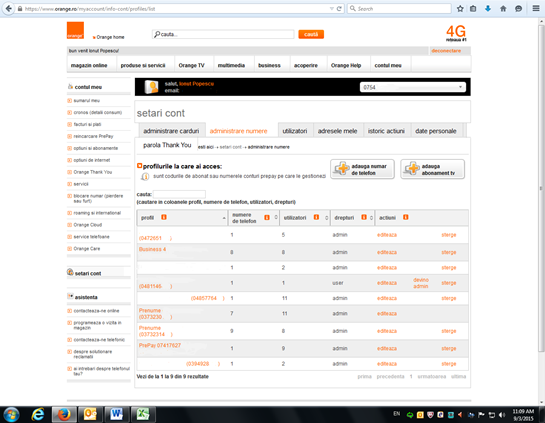Open Word from the taskbar
The width and height of the screenshot is (545, 423).
coord(116,414)
